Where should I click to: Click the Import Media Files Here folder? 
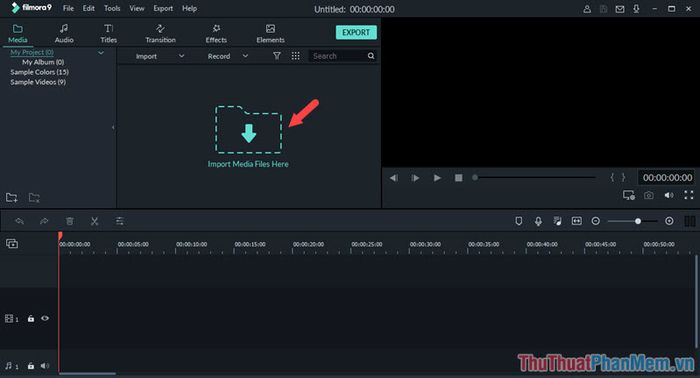click(248, 129)
